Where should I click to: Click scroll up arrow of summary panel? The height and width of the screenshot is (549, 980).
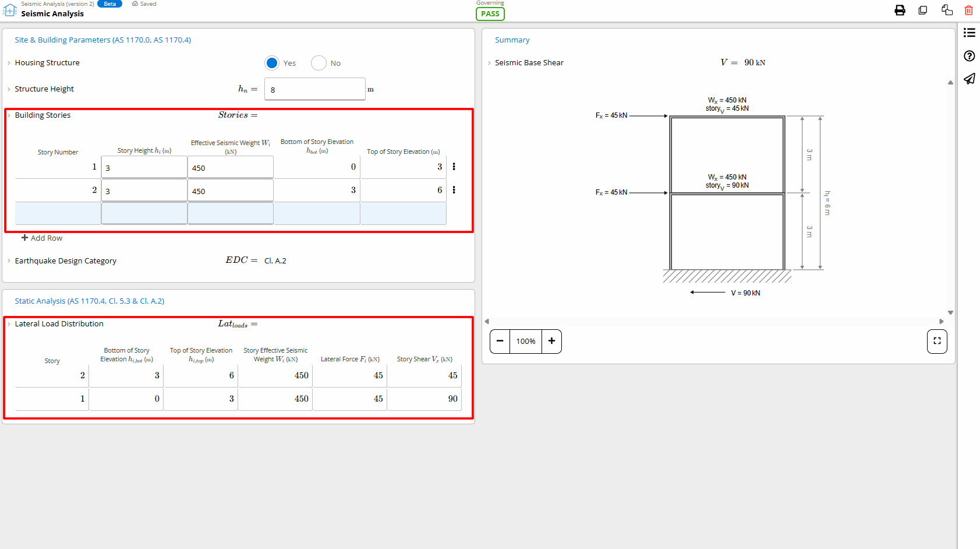coord(950,83)
